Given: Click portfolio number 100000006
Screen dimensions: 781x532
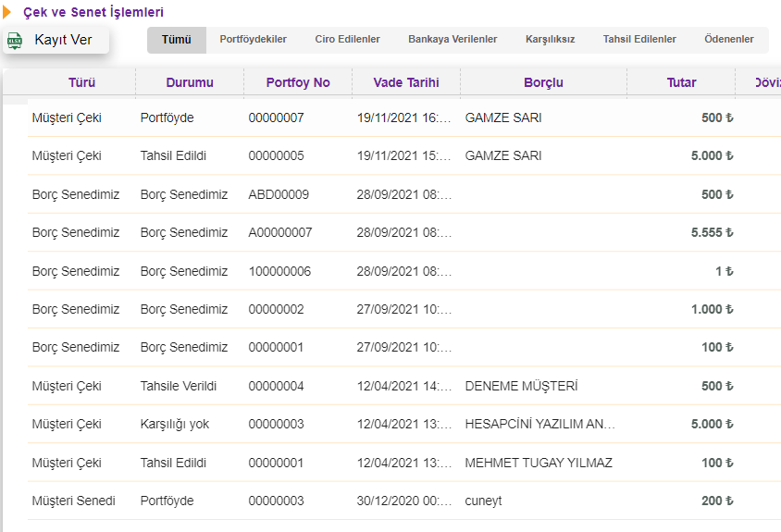Looking at the screenshot, I should click(x=279, y=271).
